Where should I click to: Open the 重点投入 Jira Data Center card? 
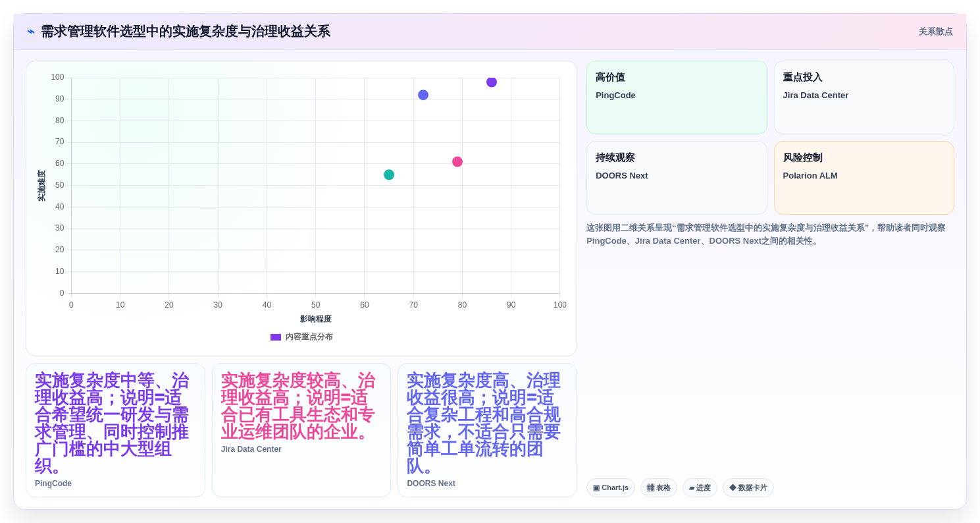click(x=864, y=97)
